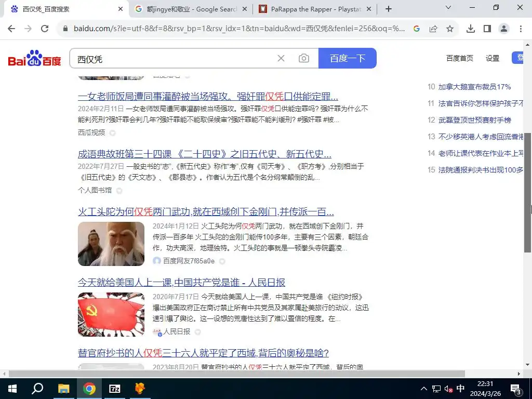Click 个人图书馆 source label
532x399 pixels.
click(x=95, y=190)
